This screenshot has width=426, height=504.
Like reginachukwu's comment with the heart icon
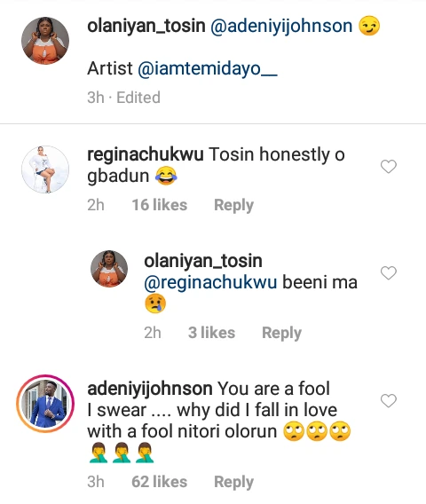click(389, 167)
